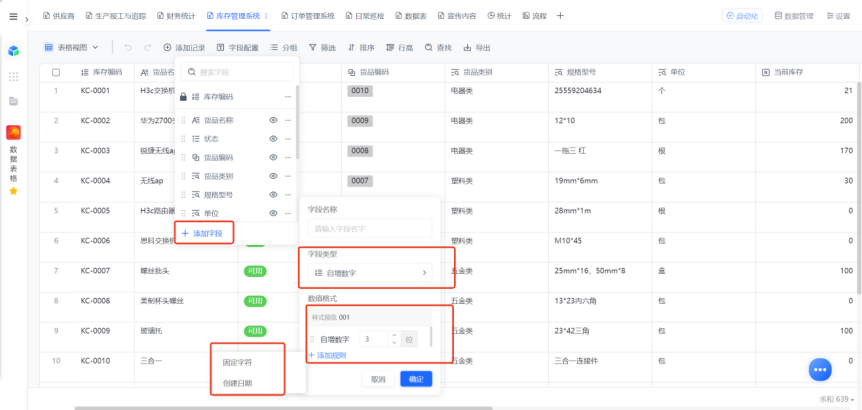Open 数据管理
The height and width of the screenshot is (410, 862).
tap(794, 16)
